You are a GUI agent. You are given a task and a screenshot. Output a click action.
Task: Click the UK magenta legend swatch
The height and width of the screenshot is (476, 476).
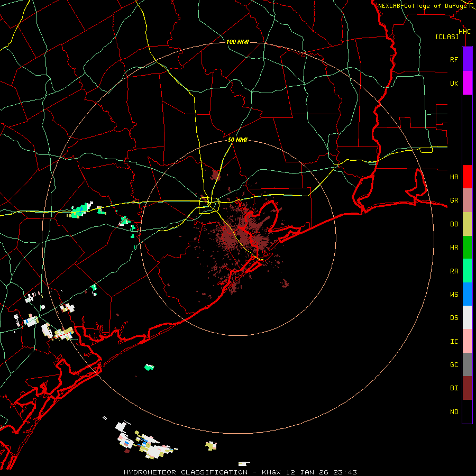(x=467, y=83)
